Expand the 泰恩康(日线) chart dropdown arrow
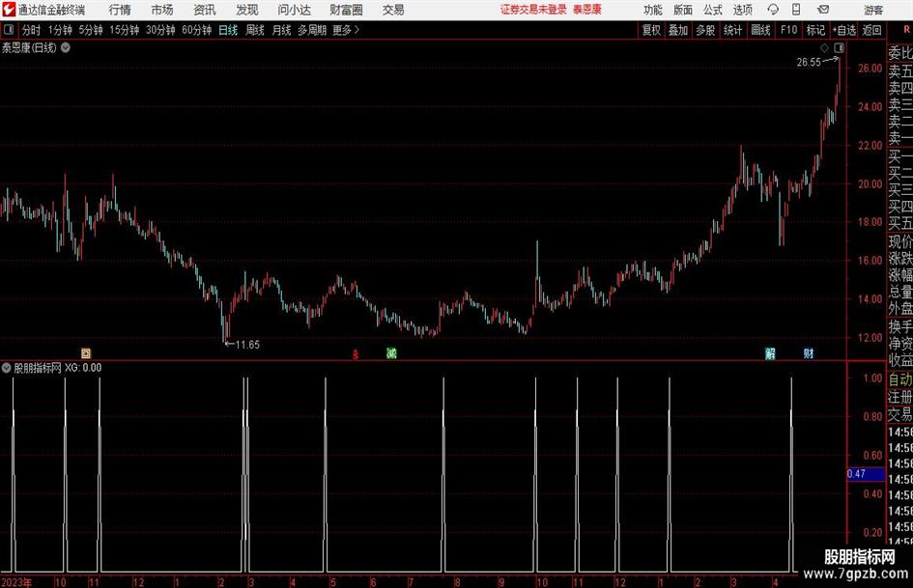This screenshot has width=913, height=588. [x=66, y=47]
